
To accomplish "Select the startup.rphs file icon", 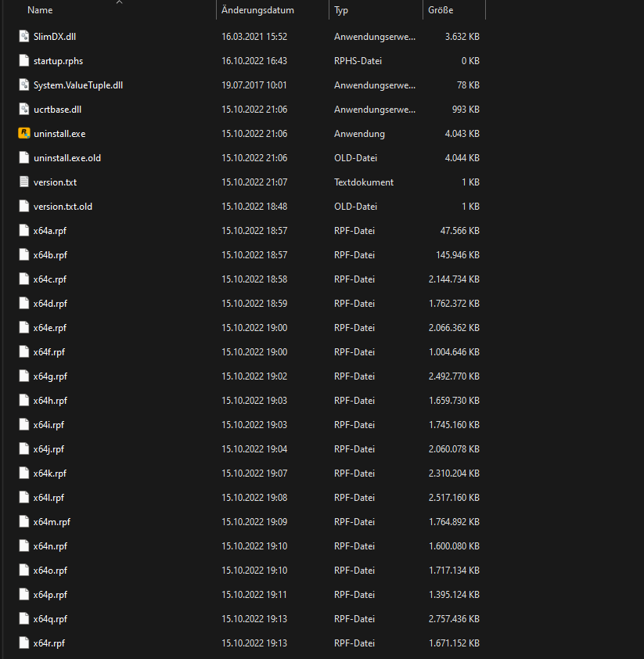I will pos(23,61).
